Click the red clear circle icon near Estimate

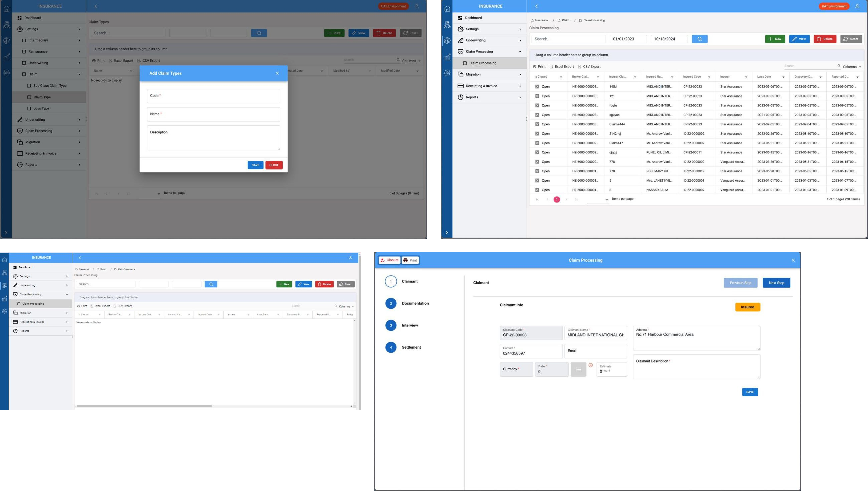click(590, 365)
